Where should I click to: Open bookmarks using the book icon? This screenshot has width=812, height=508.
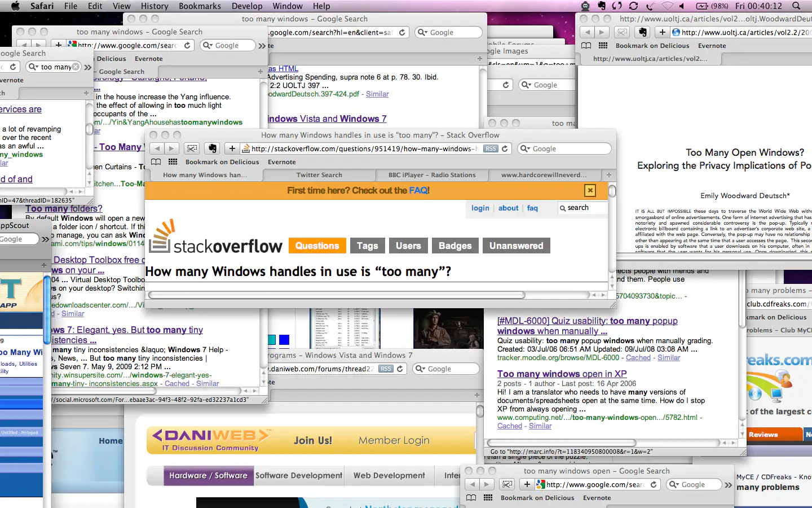(x=156, y=161)
